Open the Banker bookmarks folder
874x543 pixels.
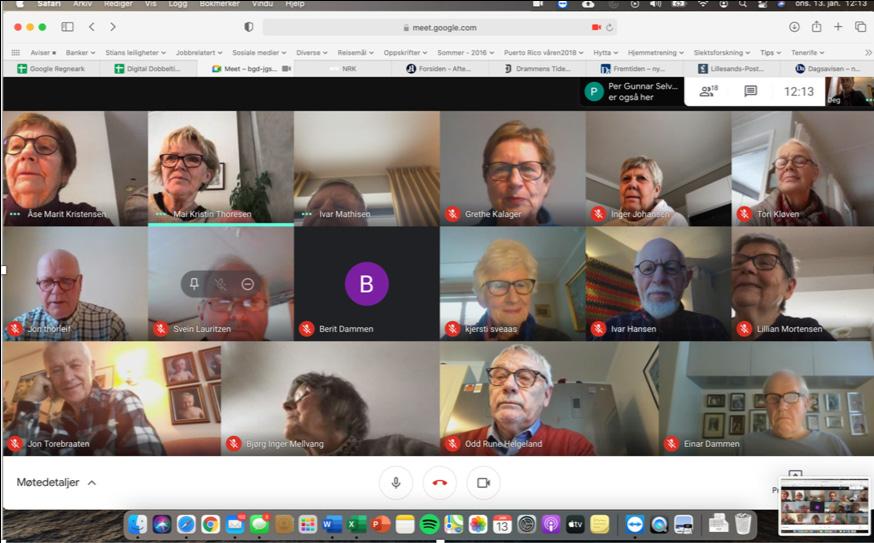80,52
